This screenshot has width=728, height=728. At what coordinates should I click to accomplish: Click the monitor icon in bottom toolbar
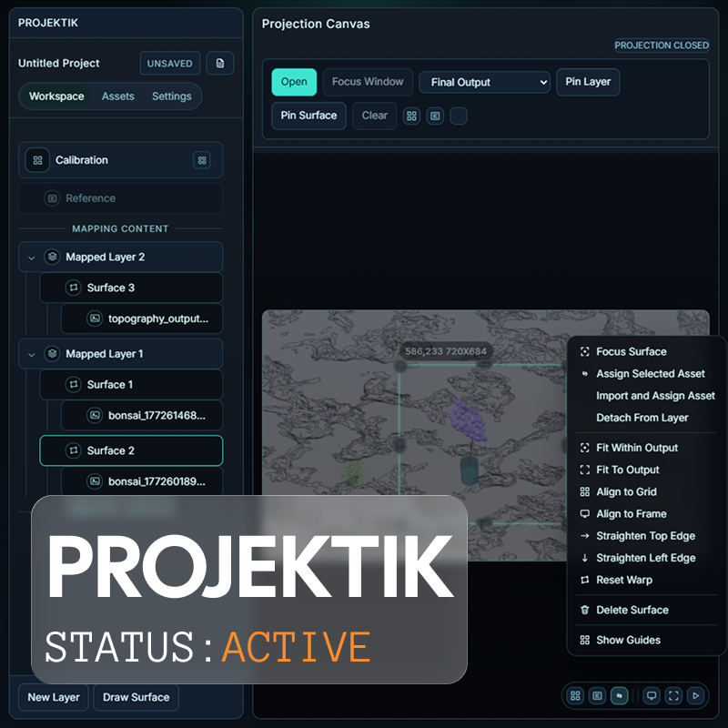651,695
